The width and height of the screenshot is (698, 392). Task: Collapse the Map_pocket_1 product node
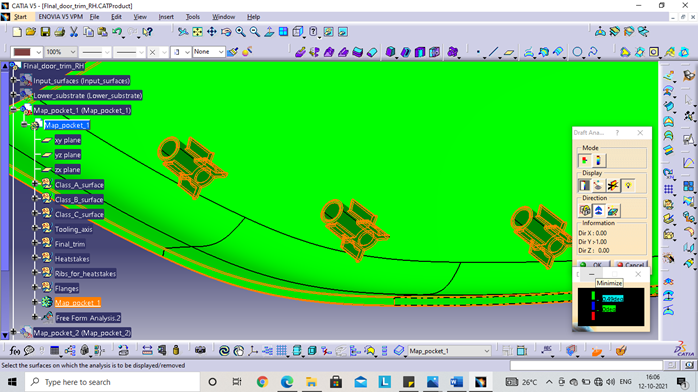coord(13,110)
